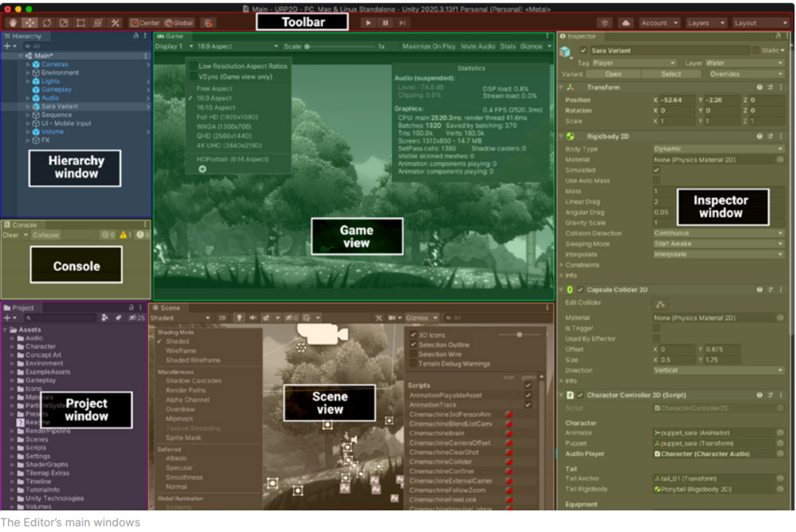Open the Layers dropdown in the toolbar
The width and height of the screenshot is (796, 532).
click(706, 23)
